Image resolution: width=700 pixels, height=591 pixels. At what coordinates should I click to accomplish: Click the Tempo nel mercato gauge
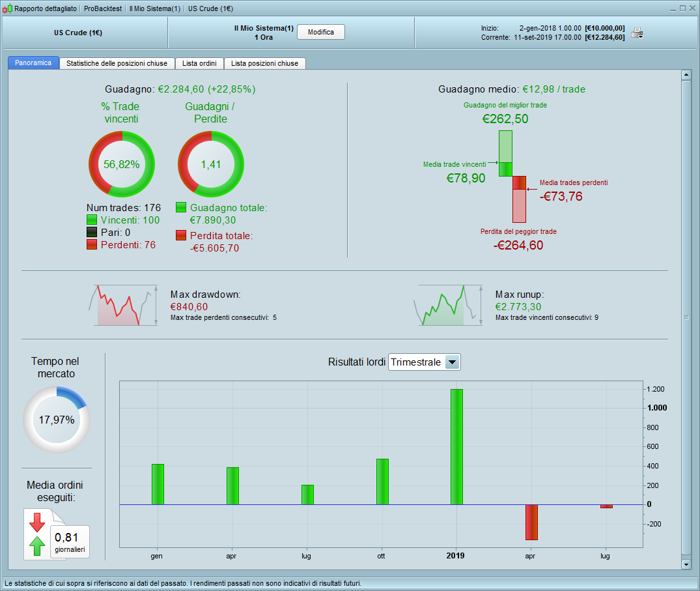(56, 420)
